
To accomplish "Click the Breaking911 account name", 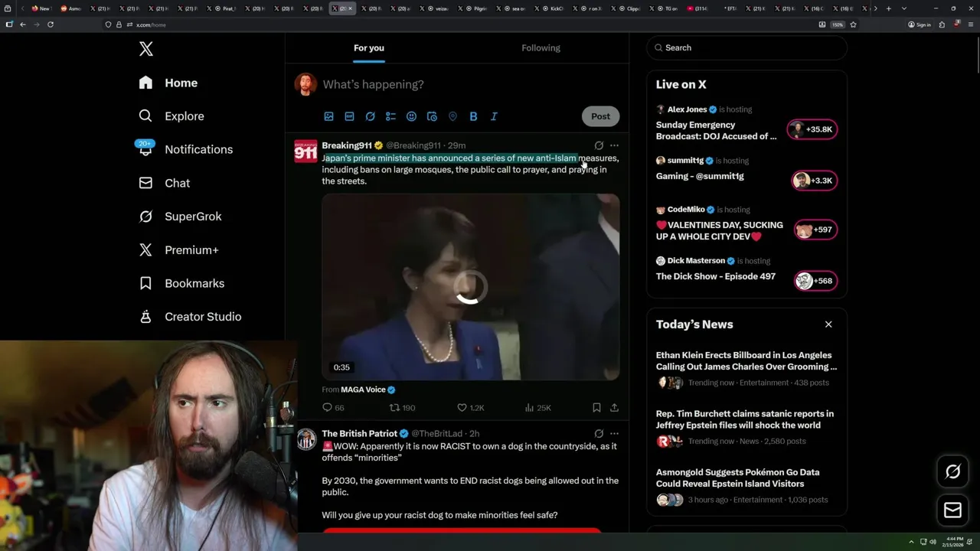I will (347, 145).
